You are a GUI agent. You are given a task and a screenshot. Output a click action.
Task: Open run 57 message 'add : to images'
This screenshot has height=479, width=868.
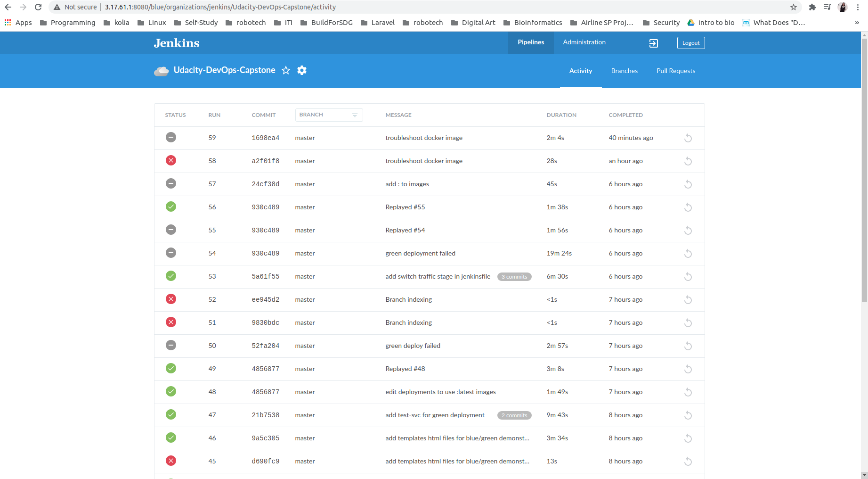[407, 184]
